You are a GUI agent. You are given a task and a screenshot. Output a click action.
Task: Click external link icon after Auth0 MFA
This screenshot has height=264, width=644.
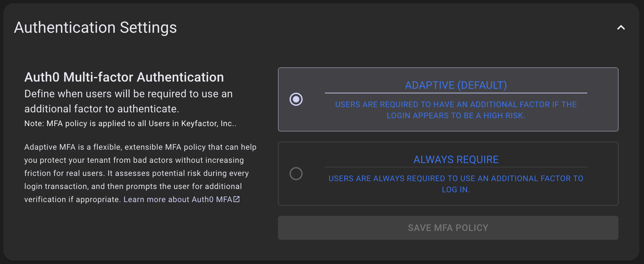(236, 199)
